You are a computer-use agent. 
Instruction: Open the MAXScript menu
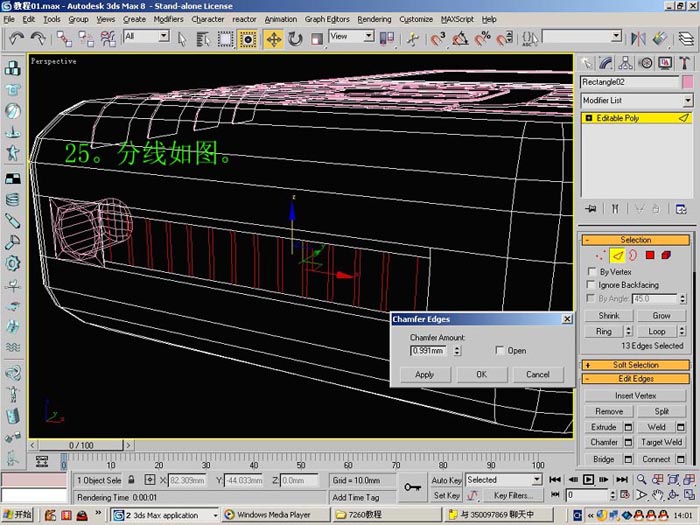click(457, 19)
